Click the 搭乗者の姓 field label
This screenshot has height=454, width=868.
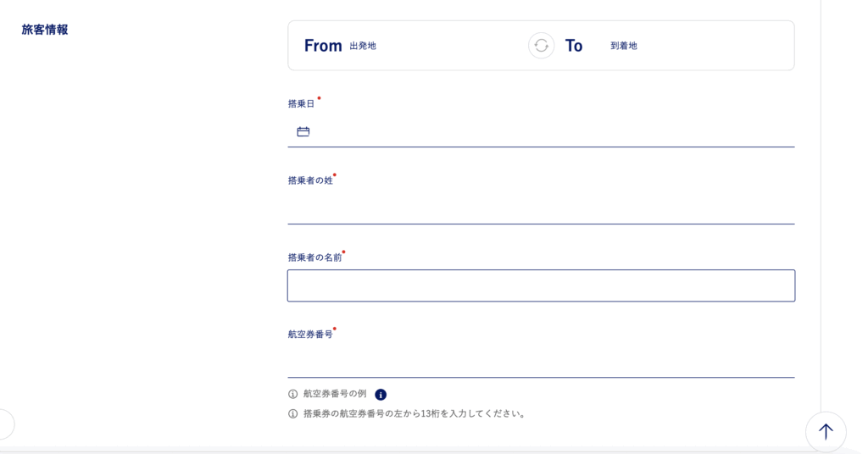coord(310,180)
